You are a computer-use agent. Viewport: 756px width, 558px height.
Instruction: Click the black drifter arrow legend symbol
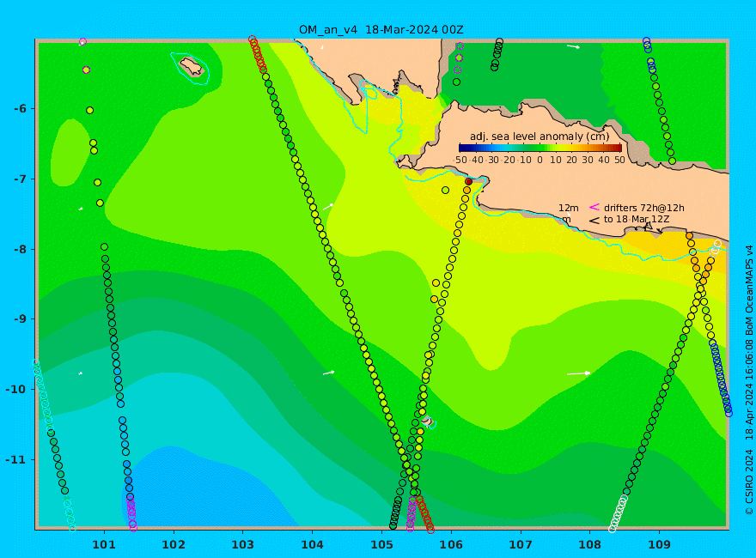[594, 221]
